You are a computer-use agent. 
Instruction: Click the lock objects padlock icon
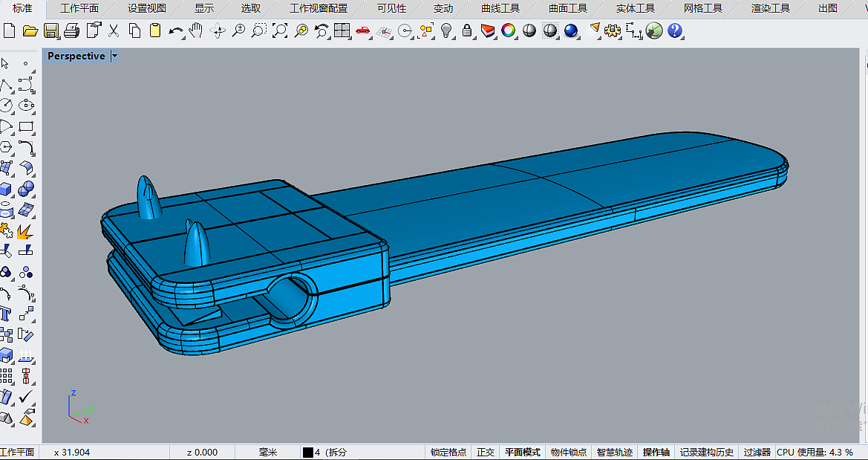click(x=467, y=30)
